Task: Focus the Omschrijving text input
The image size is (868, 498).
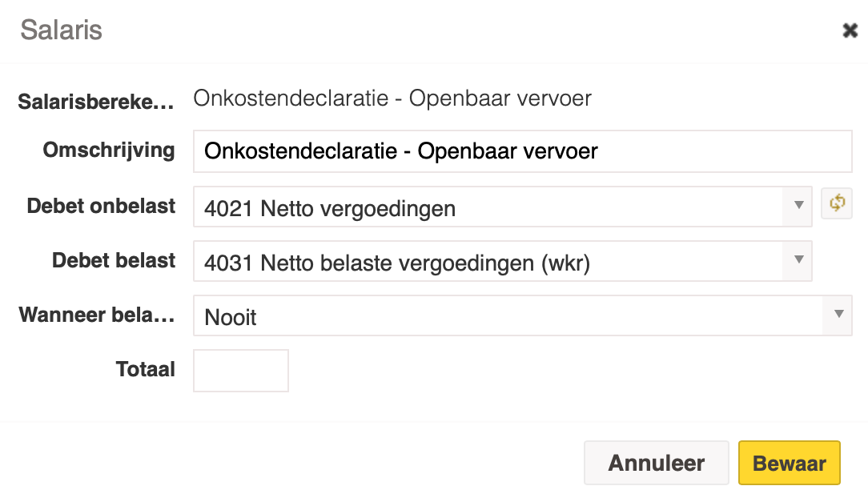Action: (x=523, y=151)
